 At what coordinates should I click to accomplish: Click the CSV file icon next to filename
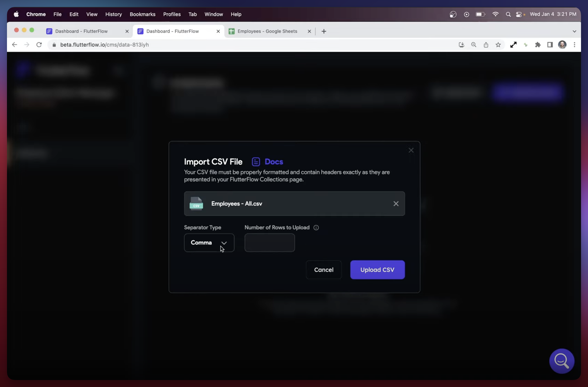[196, 203]
